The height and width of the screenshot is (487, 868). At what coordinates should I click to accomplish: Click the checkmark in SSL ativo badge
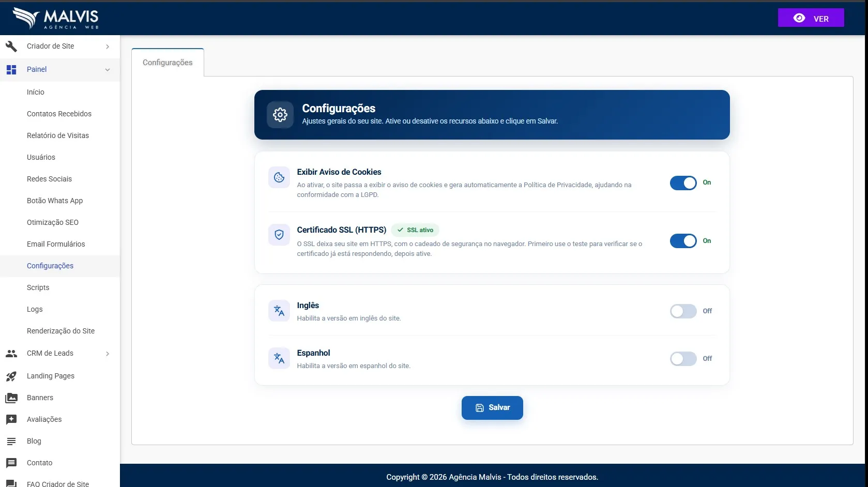(400, 230)
